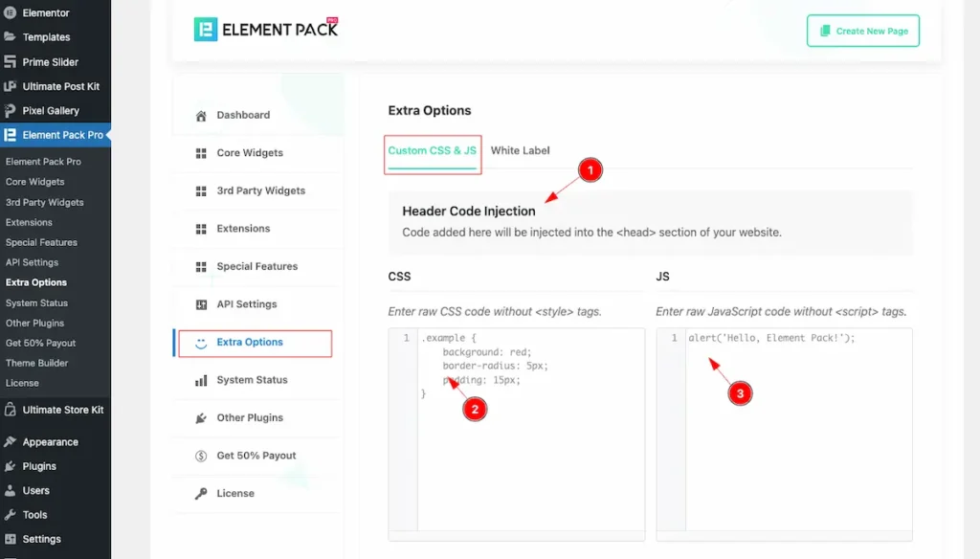Image resolution: width=980 pixels, height=559 pixels.
Task: Select the Custom CSS & JS tab
Action: click(432, 150)
